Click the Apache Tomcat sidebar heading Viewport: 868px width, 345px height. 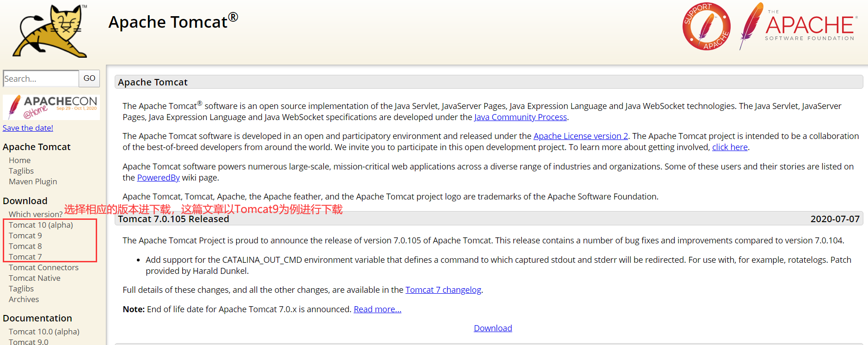[x=37, y=147]
